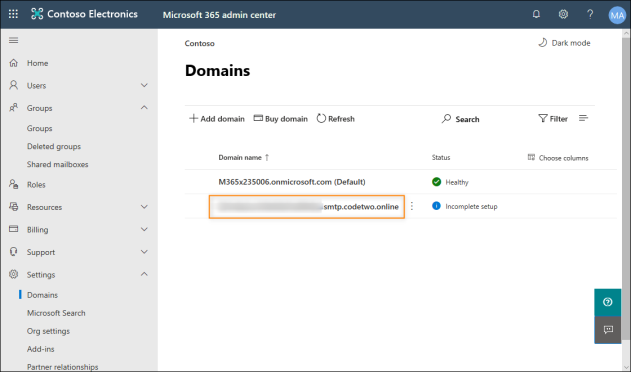Click the Contoso Electronics logo

(37, 14)
